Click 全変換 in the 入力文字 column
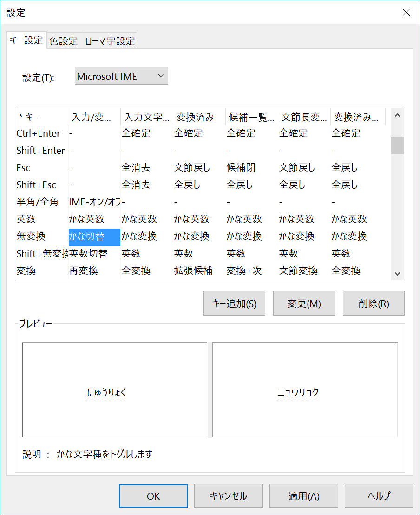The image size is (420, 515). point(136,271)
